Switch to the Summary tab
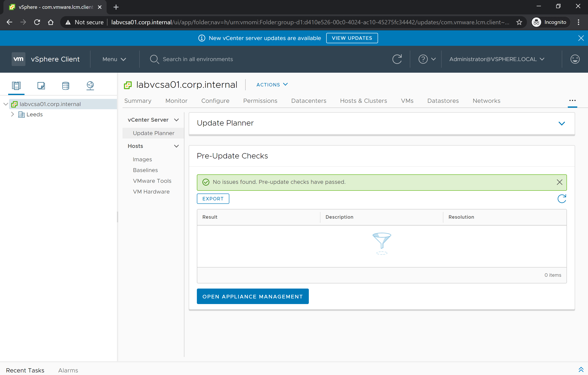 [x=138, y=101]
